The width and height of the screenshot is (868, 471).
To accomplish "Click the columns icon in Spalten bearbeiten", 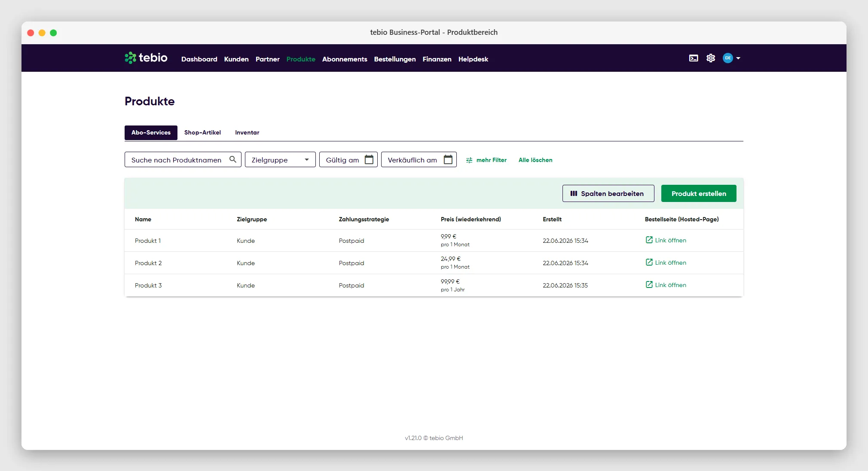I will point(574,193).
